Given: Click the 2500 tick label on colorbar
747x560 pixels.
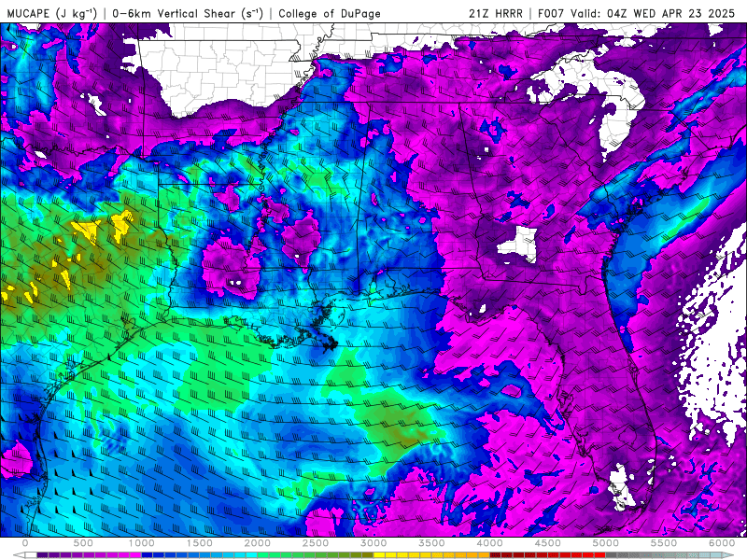Looking at the screenshot, I should coord(316,543).
